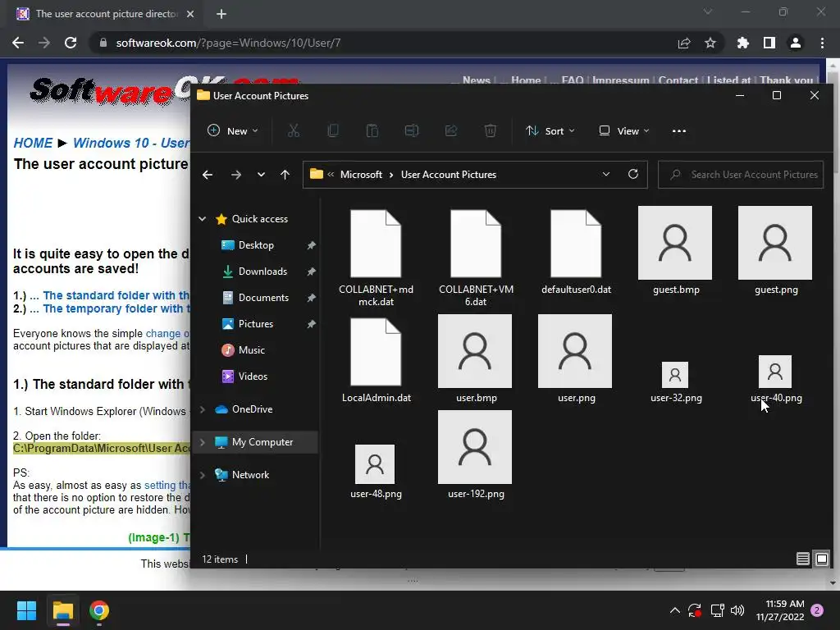The width and height of the screenshot is (840, 630).
Task: Open clock showing 11:59 AM
Action: coord(780,610)
